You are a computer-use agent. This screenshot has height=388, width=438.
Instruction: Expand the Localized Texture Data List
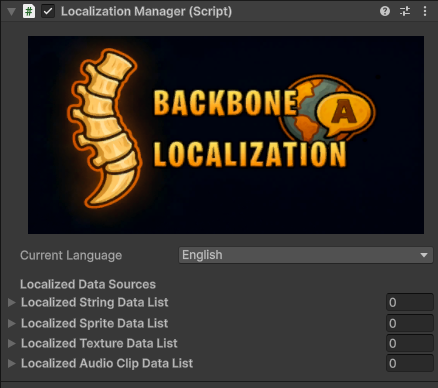(x=12, y=343)
